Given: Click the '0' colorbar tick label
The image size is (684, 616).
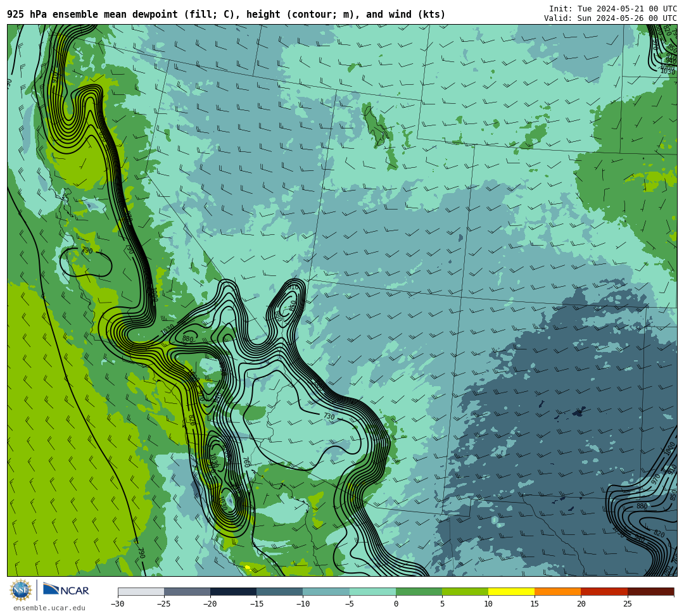Looking at the screenshot, I should tap(396, 604).
